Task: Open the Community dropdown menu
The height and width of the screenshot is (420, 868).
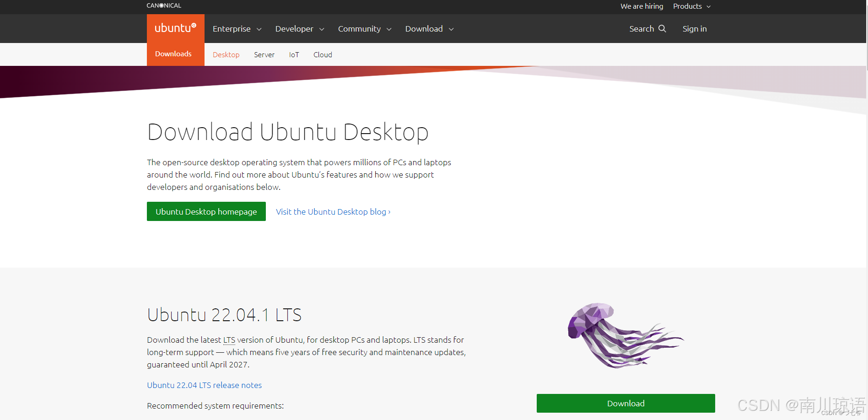Action: [x=365, y=29]
